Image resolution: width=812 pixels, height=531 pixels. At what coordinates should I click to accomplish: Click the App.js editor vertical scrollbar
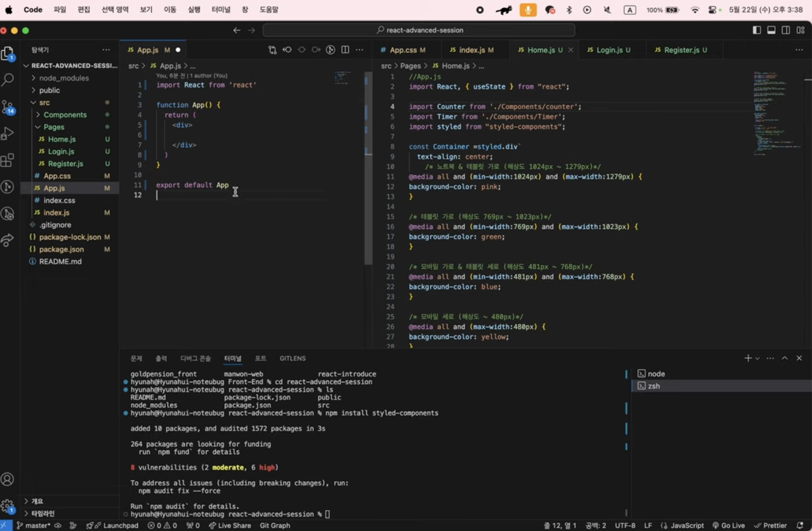(368, 168)
